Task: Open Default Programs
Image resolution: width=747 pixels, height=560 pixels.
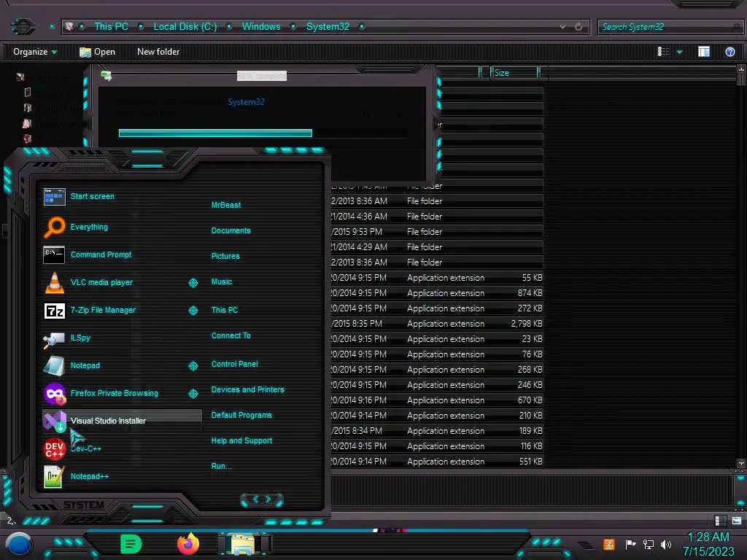Action: (x=241, y=415)
